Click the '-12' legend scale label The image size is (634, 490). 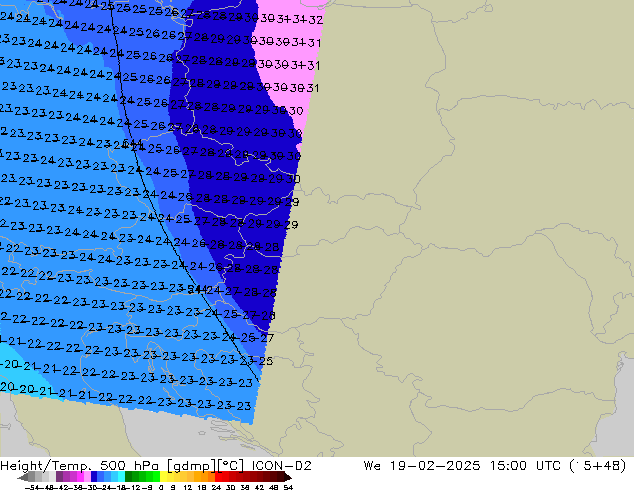(x=135, y=488)
